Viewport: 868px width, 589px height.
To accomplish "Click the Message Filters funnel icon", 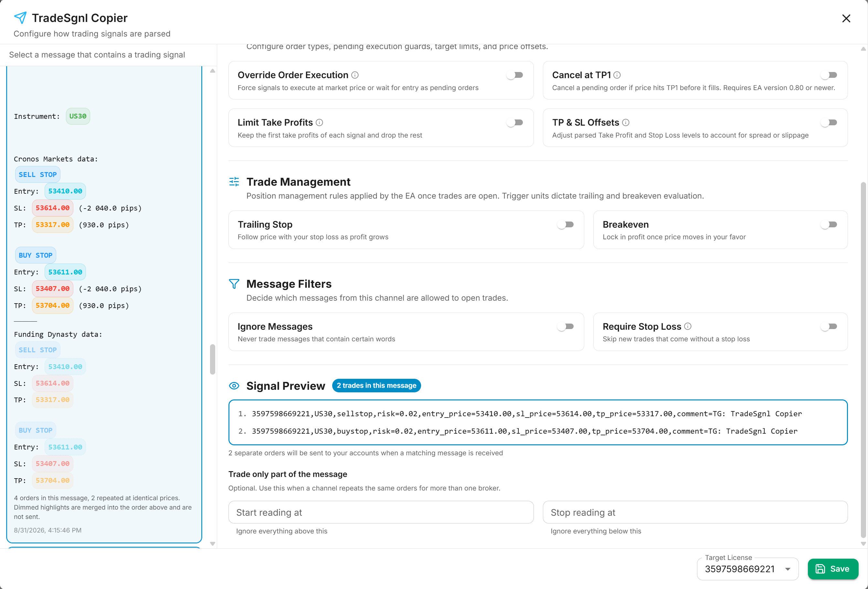I will 234,284.
